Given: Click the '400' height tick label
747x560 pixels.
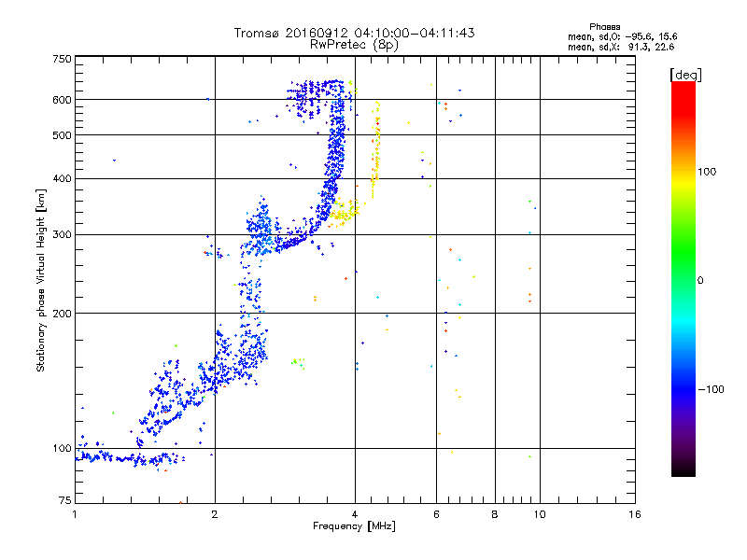Looking at the screenshot, I should [x=62, y=179].
